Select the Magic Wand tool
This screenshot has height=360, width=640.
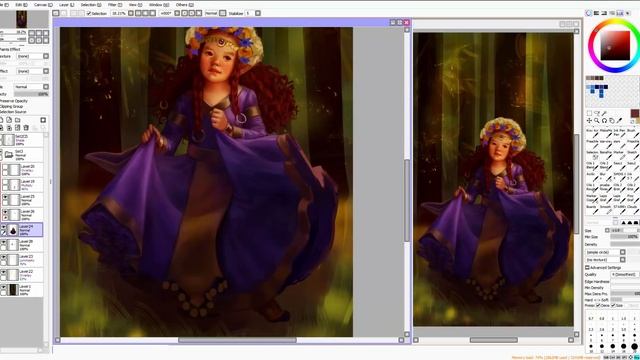point(604,113)
